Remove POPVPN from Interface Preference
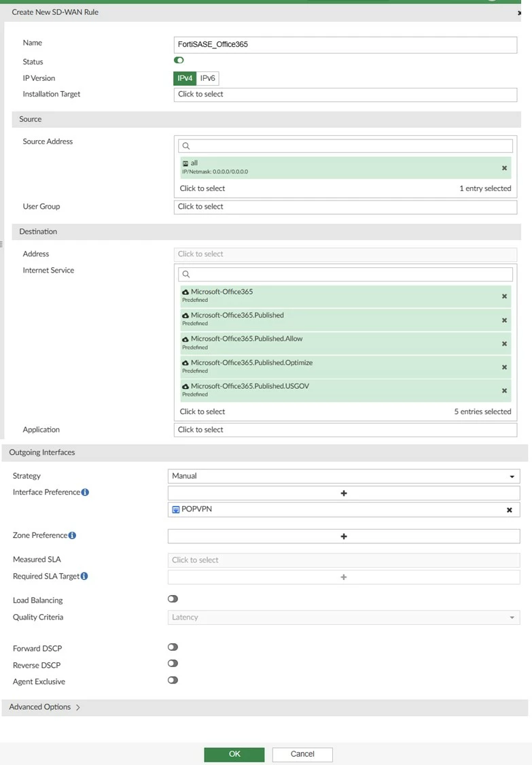This screenshot has height=765, width=532. click(x=509, y=510)
